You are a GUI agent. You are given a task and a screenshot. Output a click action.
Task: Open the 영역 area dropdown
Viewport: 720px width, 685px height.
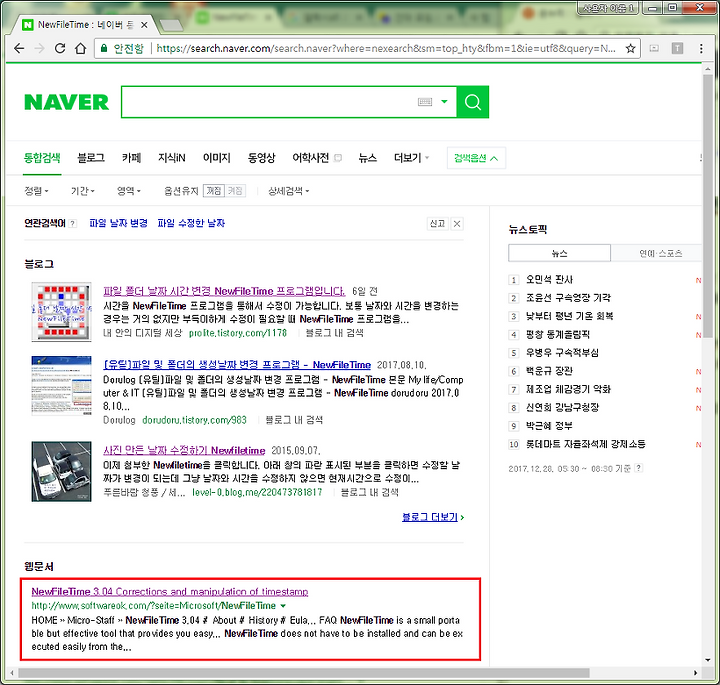click(129, 191)
